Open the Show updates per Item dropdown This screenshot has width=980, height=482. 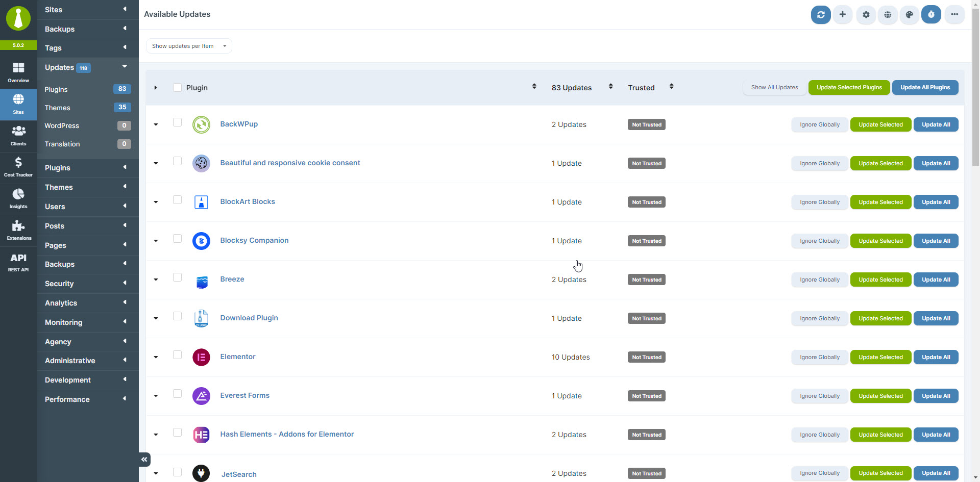pyautogui.click(x=189, y=46)
